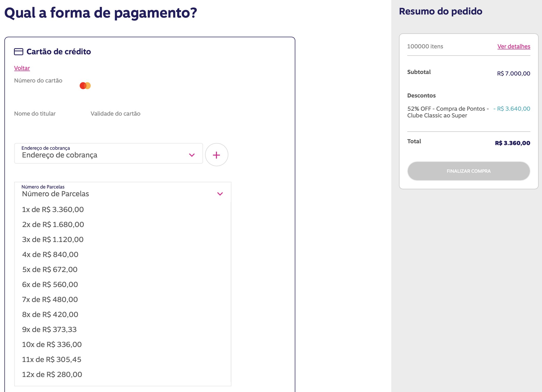The height and width of the screenshot is (392, 542).
Task: Click the Finalizar Compra button
Action: (x=469, y=171)
